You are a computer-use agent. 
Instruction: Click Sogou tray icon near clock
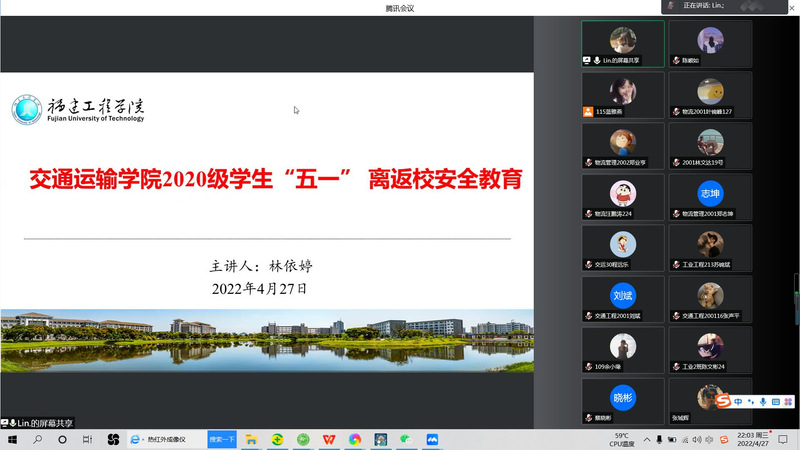(x=723, y=439)
